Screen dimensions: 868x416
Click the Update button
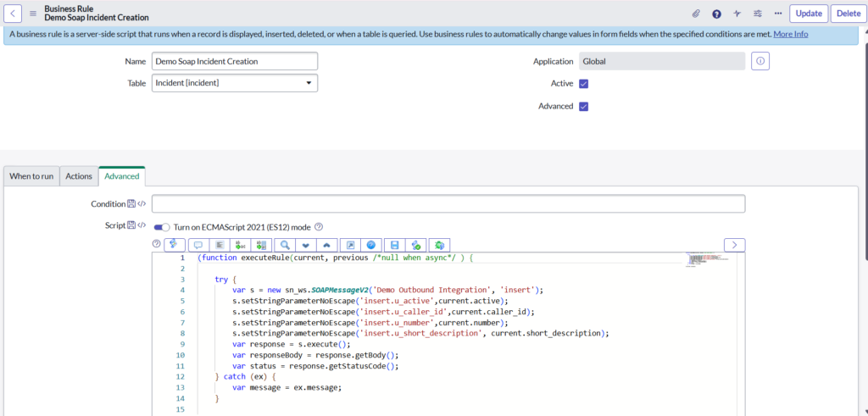(x=808, y=14)
